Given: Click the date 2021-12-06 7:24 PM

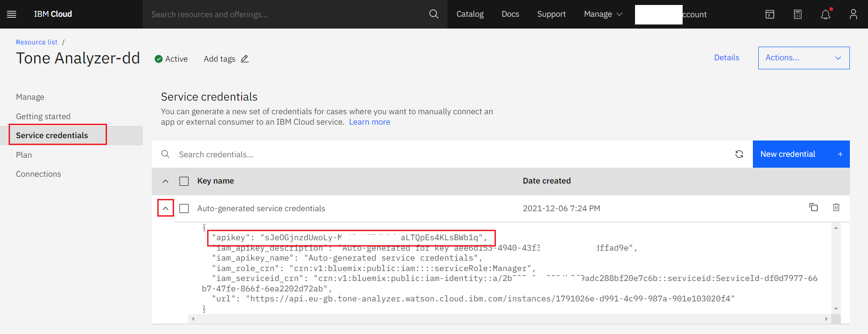Looking at the screenshot, I should (x=562, y=208).
